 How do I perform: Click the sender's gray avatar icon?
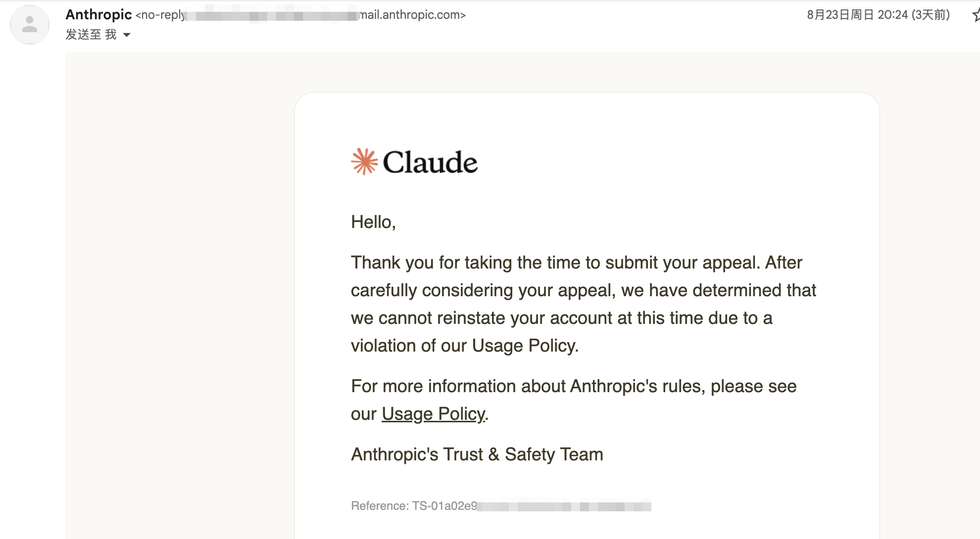point(30,25)
